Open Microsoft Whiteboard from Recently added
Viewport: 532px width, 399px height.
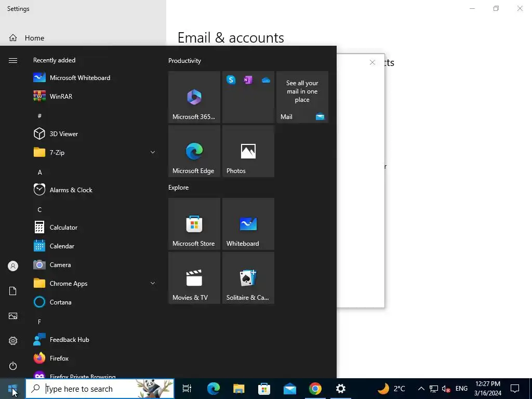tap(94, 78)
